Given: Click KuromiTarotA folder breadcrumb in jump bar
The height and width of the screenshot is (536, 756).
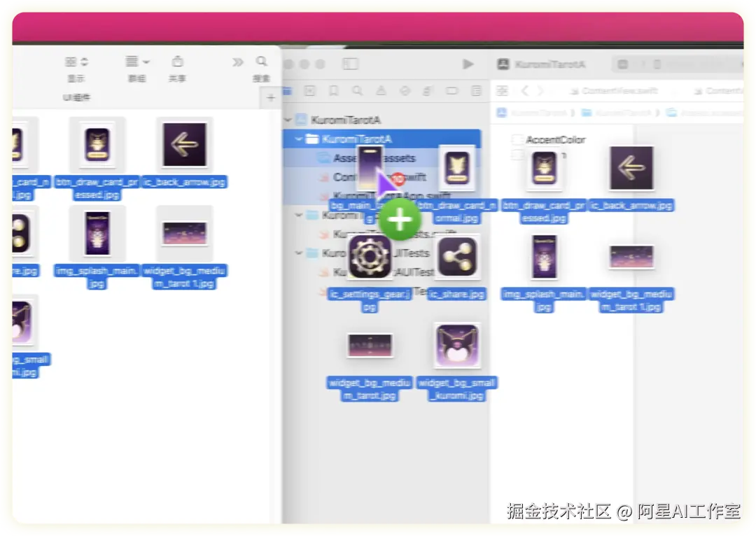Looking at the screenshot, I should [617, 113].
